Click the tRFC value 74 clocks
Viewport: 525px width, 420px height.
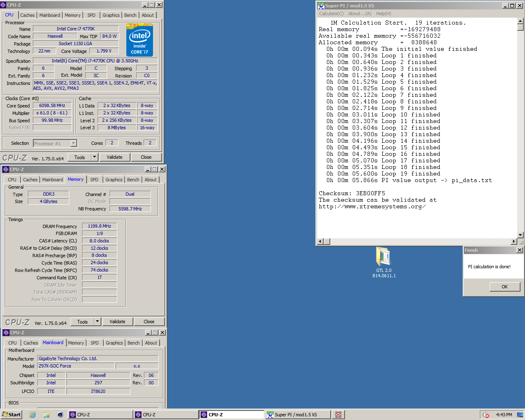[99, 270]
